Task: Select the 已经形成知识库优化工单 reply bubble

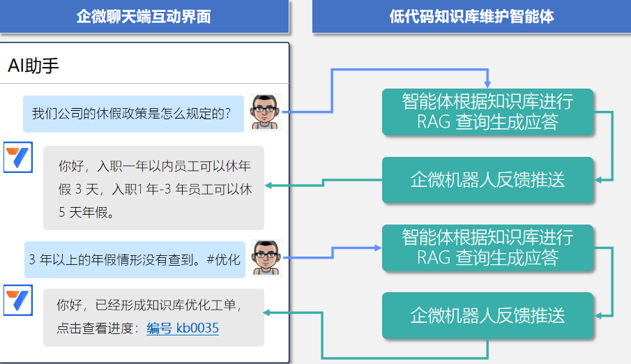Action: pyautogui.click(x=153, y=317)
